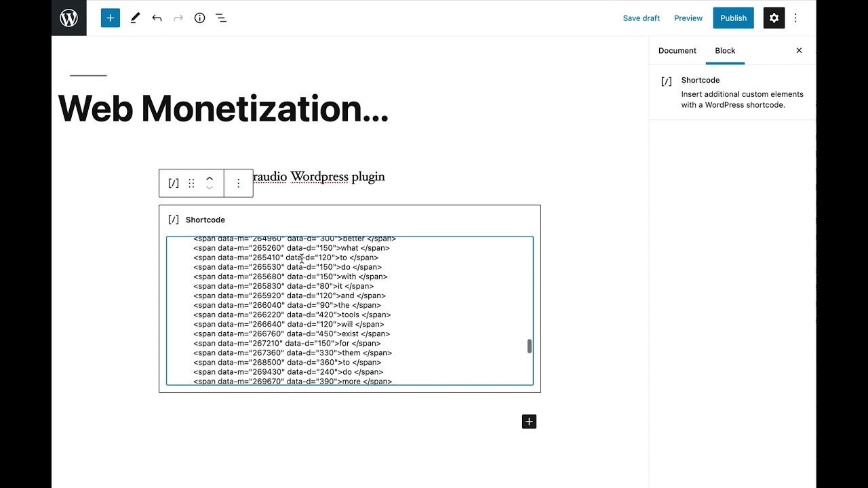Close the settings sidebar
The height and width of the screenshot is (488, 868).
pos(799,51)
